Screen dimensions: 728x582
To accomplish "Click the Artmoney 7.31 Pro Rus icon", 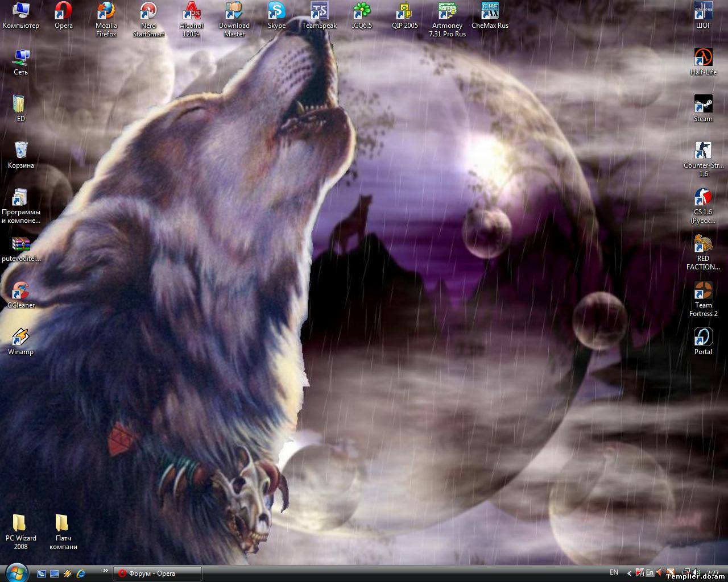I will 447,19.
